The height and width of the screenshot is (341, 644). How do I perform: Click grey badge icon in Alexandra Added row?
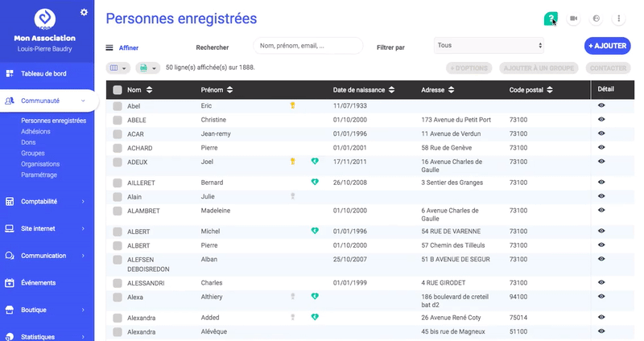point(293,317)
